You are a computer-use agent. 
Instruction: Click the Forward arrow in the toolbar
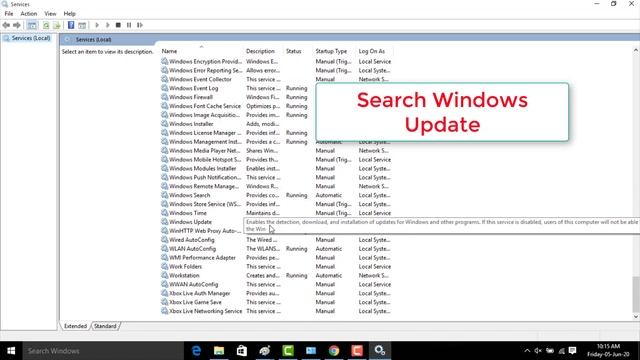(x=17, y=25)
